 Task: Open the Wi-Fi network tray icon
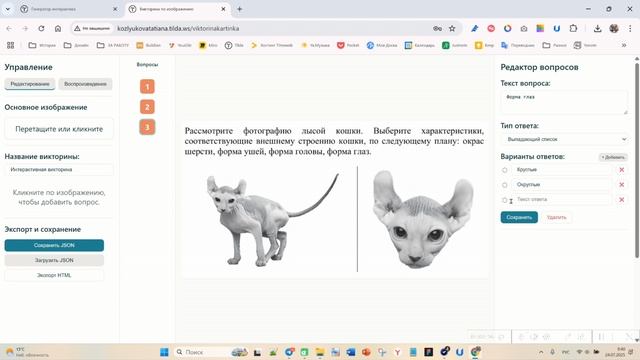click(579, 352)
